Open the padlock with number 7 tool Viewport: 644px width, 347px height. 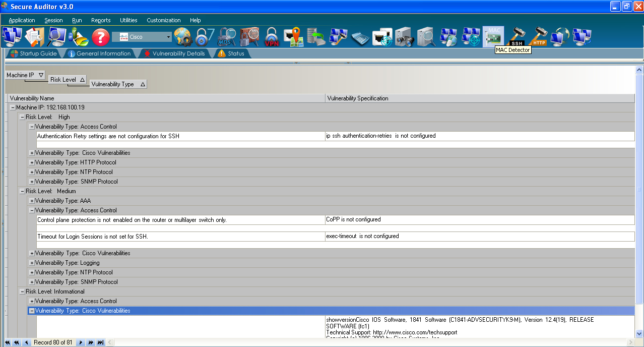tap(205, 37)
